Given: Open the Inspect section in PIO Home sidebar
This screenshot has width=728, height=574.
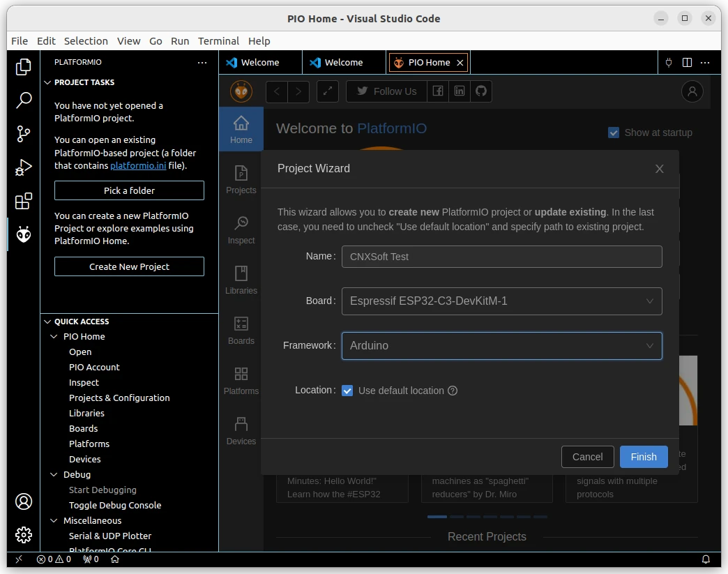Looking at the screenshot, I should (241, 230).
